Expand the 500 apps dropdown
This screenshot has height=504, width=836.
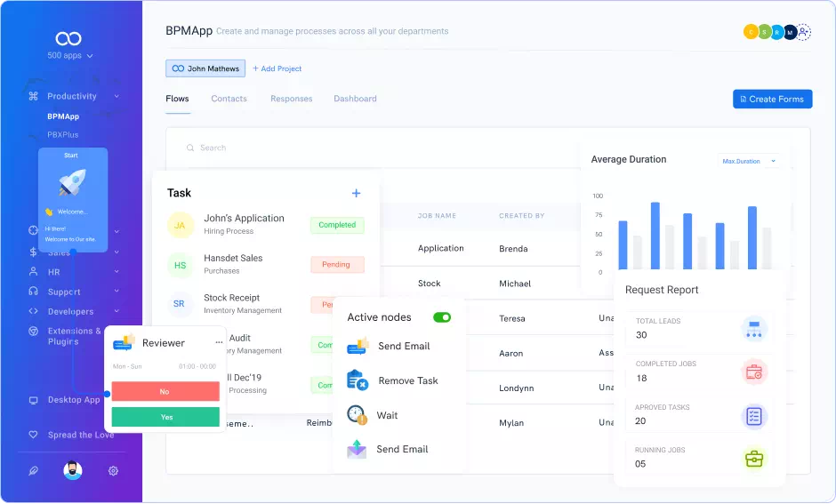click(70, 56)
